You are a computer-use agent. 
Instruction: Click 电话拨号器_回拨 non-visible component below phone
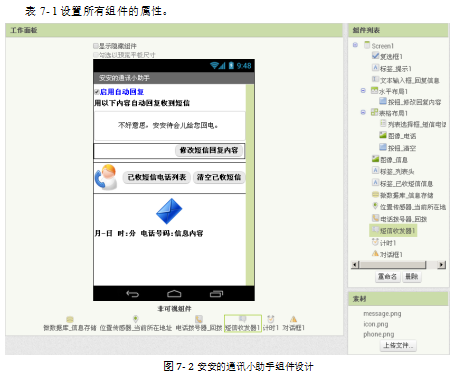tap(199, 323)
